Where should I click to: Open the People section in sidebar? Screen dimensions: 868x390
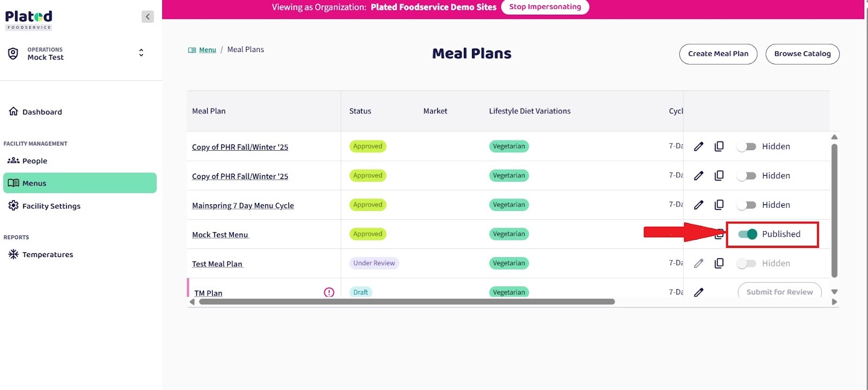pyautogui.click(x=35, y=161)
